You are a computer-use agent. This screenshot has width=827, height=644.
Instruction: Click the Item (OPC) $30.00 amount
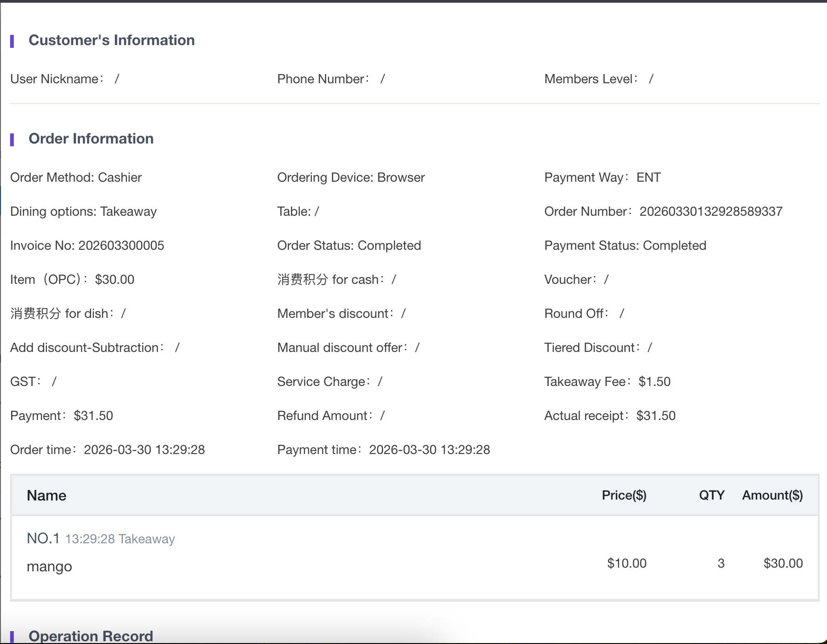[x=115, y=280]
